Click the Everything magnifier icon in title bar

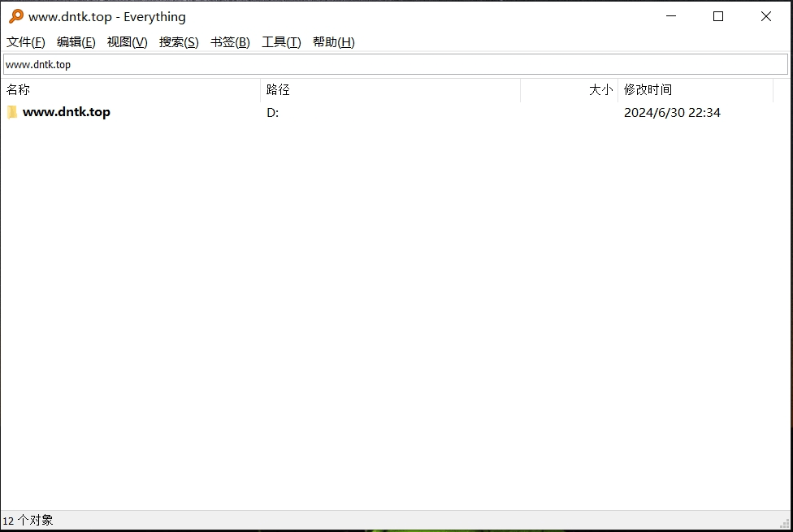click(16, 16)
